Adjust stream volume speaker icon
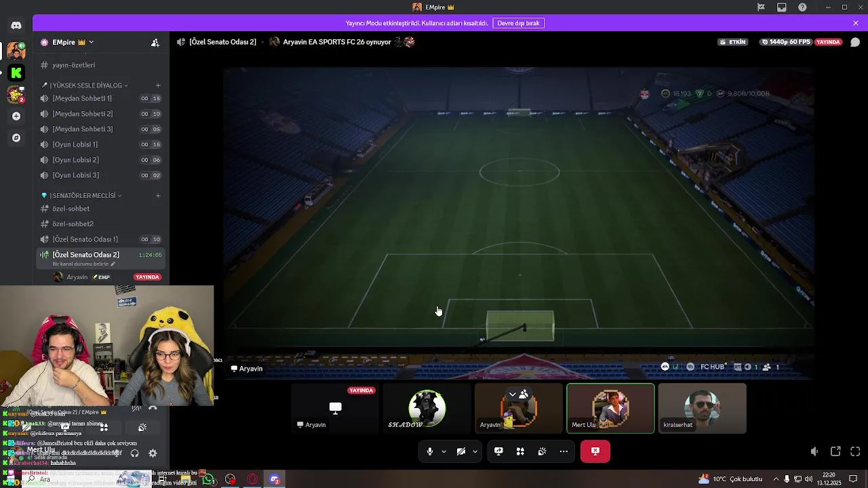This screenshot has height=488, width=868. [x=814, y=451]
